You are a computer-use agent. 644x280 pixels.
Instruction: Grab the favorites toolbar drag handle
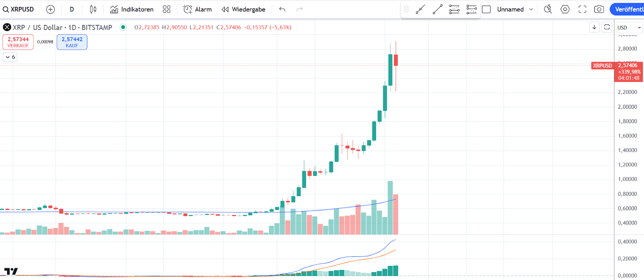coord(407,9)
